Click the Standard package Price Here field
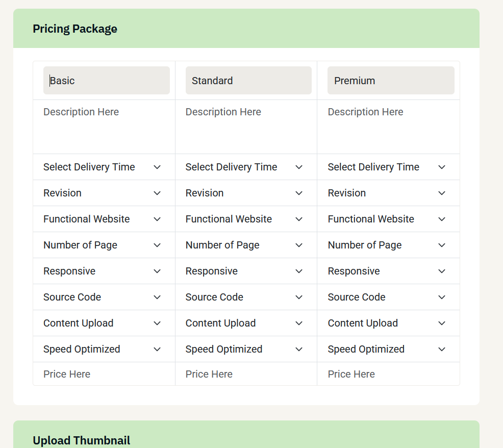 coord(246,374)
